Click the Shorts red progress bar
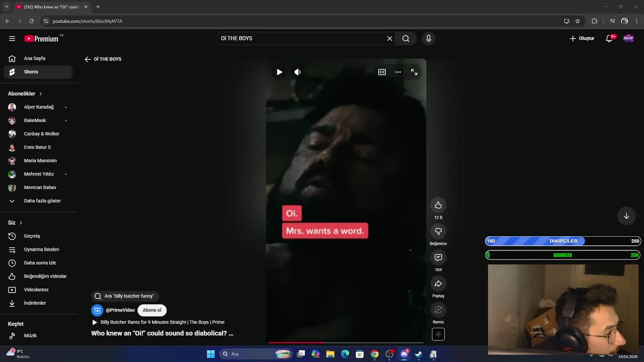644x362 pixels. (346, 342)
